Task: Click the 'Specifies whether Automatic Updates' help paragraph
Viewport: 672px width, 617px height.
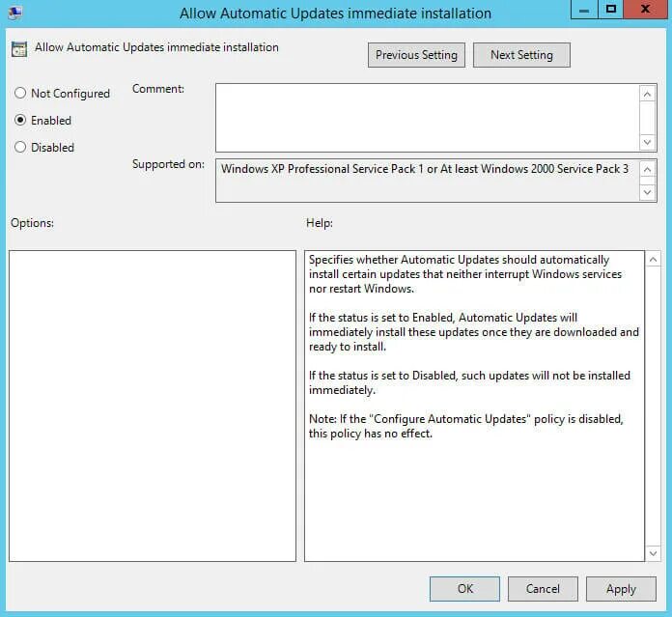Action: (465, 274)
